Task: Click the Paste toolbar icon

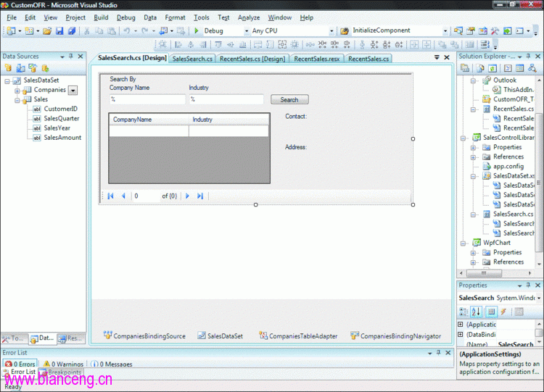Action: tap(112, 31)
